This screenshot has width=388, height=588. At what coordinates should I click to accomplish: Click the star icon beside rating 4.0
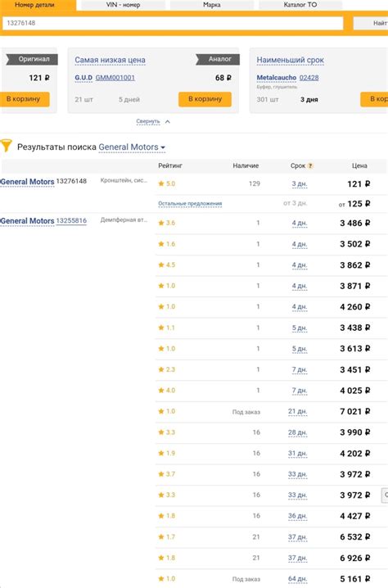(x=161, y=391)
